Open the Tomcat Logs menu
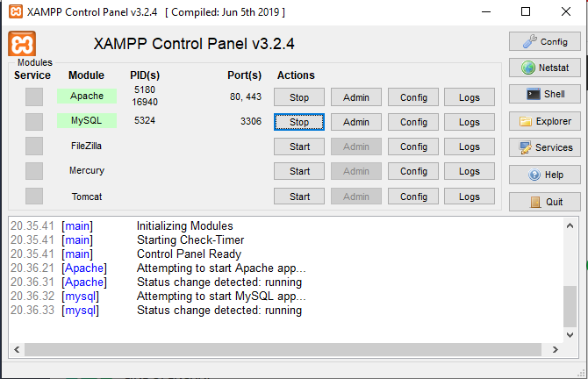588x379 pixels. click(x=470, y=196)
